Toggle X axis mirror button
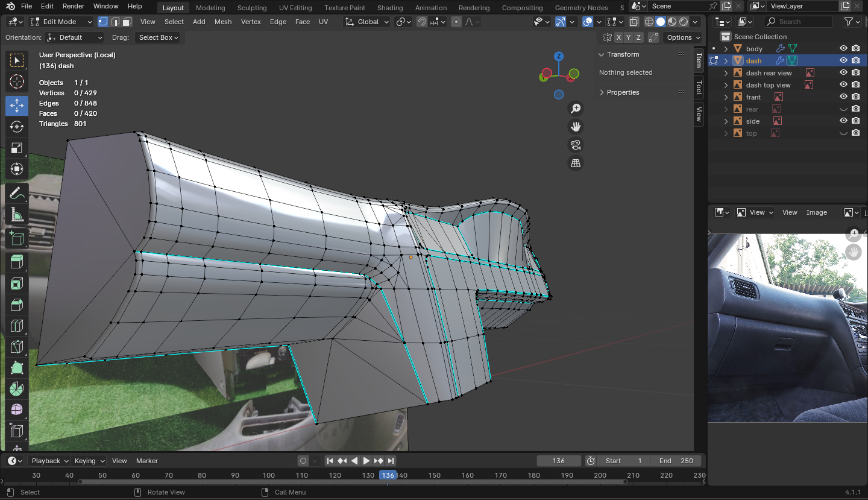Screen dimensions: 868x500 coord(618,37)
